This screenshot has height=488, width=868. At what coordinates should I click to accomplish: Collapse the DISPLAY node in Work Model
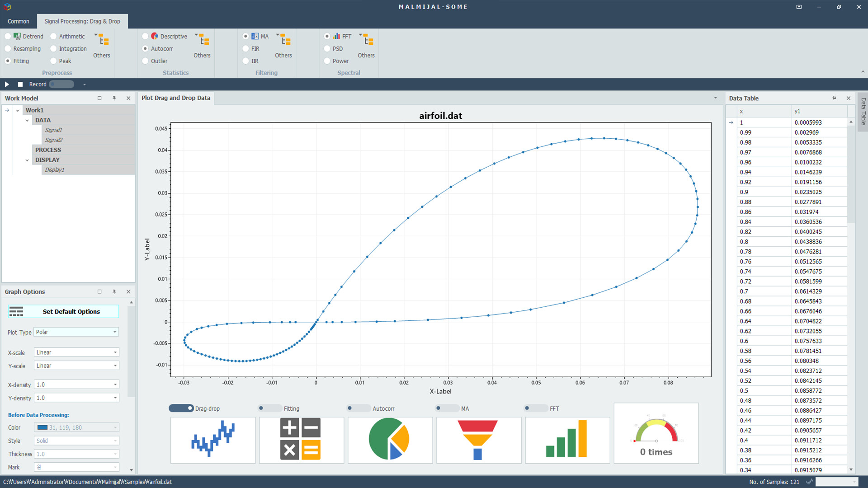tap(27, 160)
